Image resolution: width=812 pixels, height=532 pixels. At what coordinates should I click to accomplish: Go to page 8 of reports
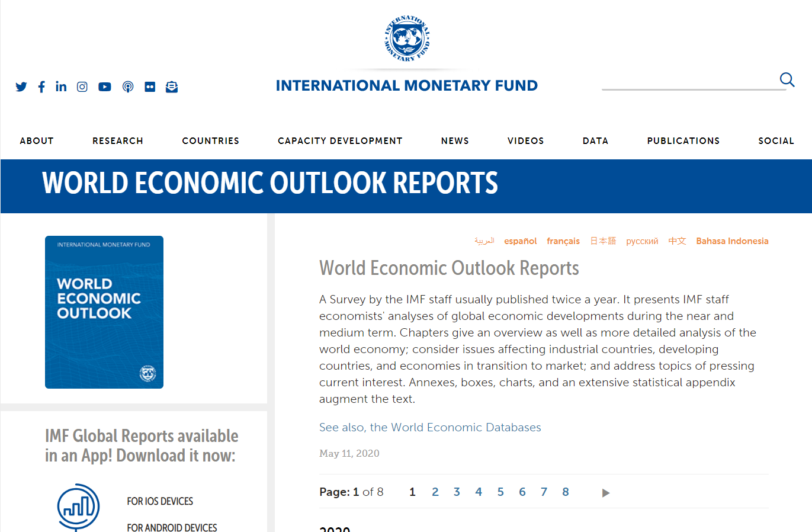coord(566,492)
